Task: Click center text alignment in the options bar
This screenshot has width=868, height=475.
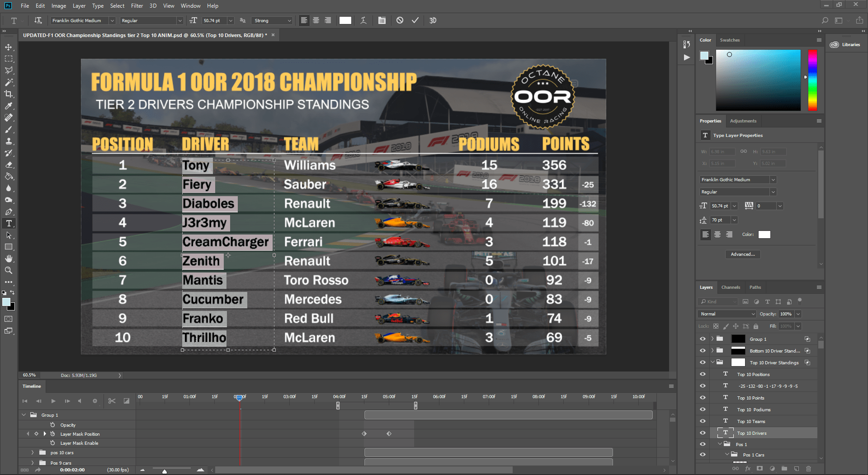Action: click(316, 20)
